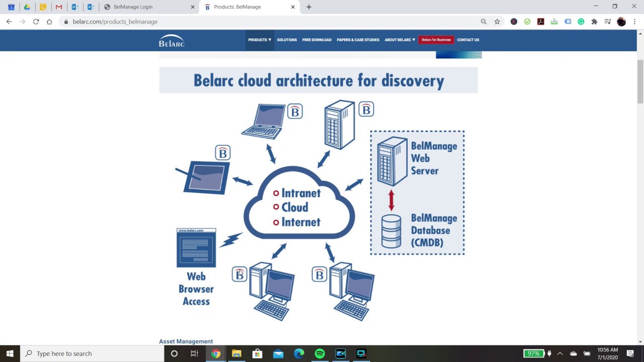Viewport: 644px width, 362px height.
Task: Click the page vertical scrollbar thumb
Action: (x=640, y=81)
